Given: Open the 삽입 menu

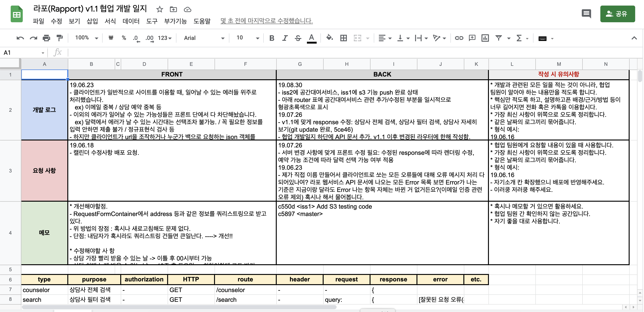Looking at the screenshot, I should (92, 21).
